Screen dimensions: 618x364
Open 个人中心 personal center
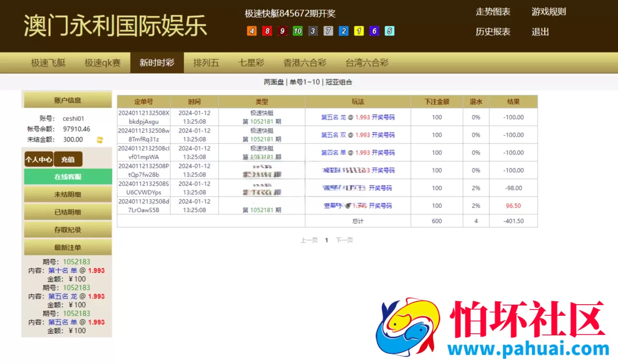point(39,159)
